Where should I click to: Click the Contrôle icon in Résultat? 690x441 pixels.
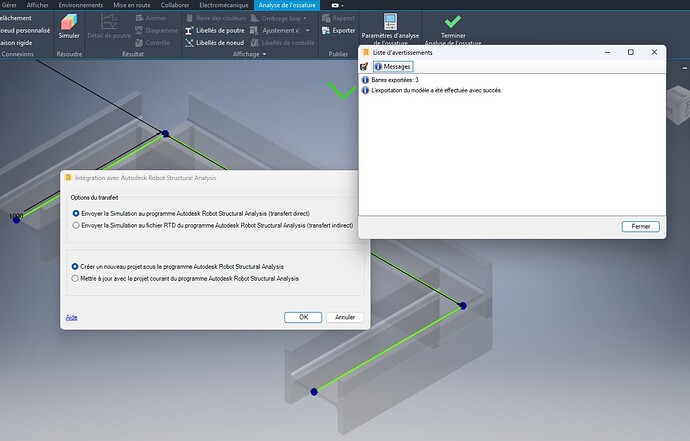[x=139, y=43]
